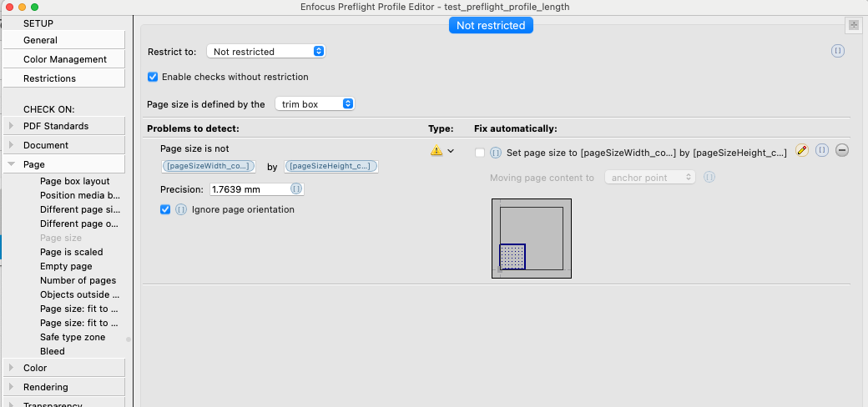
Task: Click the warning triangle type icon
Action: 437,150
